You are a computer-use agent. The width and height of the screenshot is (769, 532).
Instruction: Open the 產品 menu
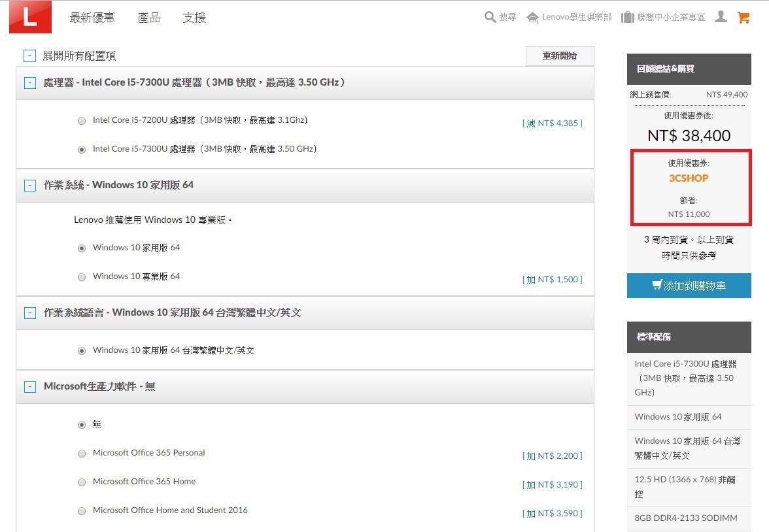pos(149,18)
